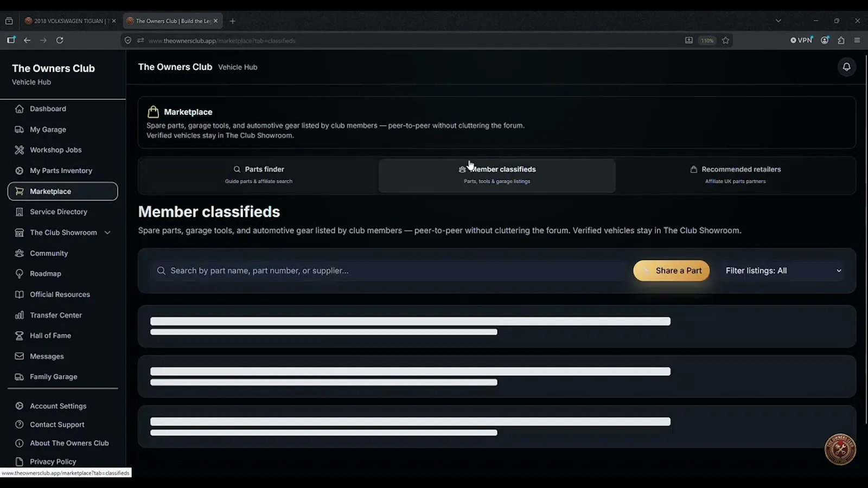Switch to the 2018 Volkswagen Tiguan browser tab
This screenshot has height=488, width=868.
pos(70,21)
